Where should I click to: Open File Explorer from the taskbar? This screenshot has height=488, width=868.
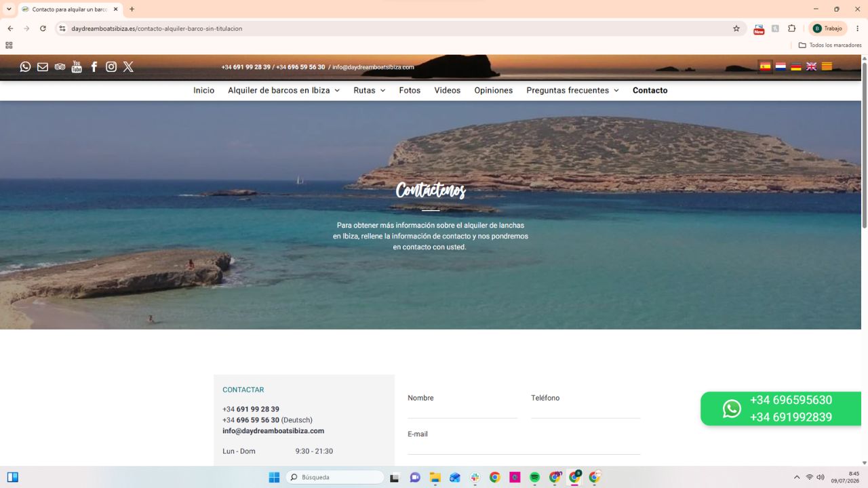click(x=435, y=477)
